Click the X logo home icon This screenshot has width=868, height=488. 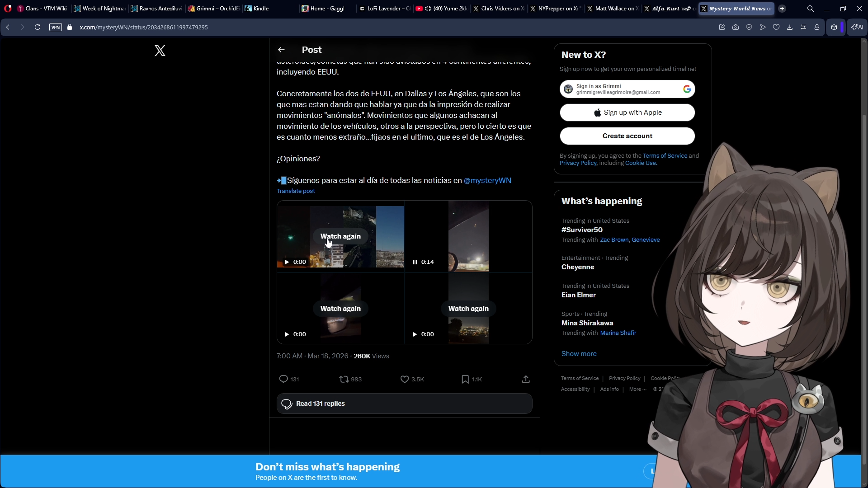[x=160, y=50]
